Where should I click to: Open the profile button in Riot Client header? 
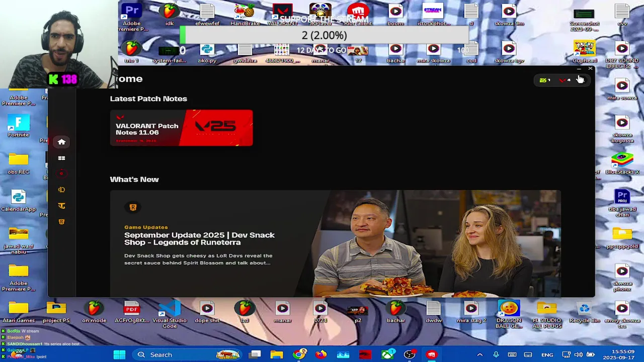(x=580, y=79)
